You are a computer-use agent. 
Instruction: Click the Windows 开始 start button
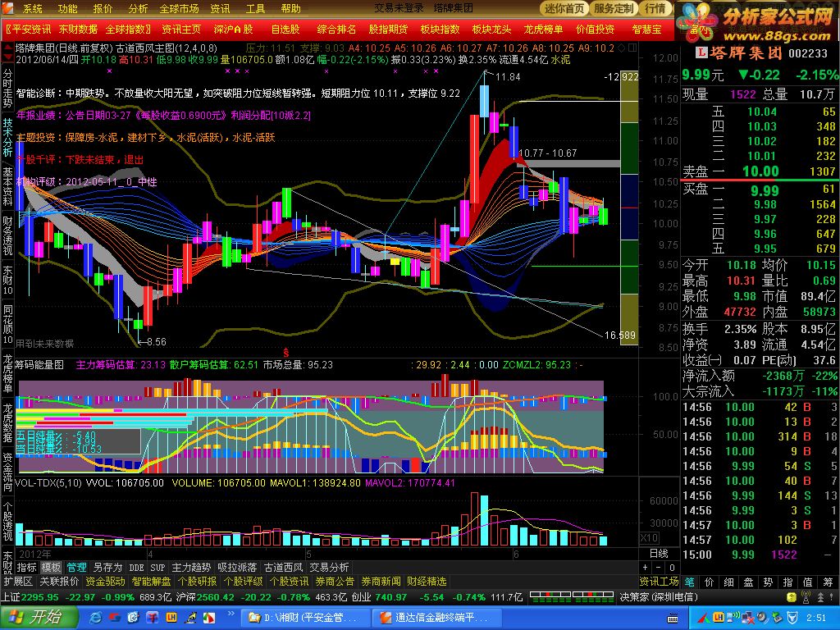[x=38, y=618]
